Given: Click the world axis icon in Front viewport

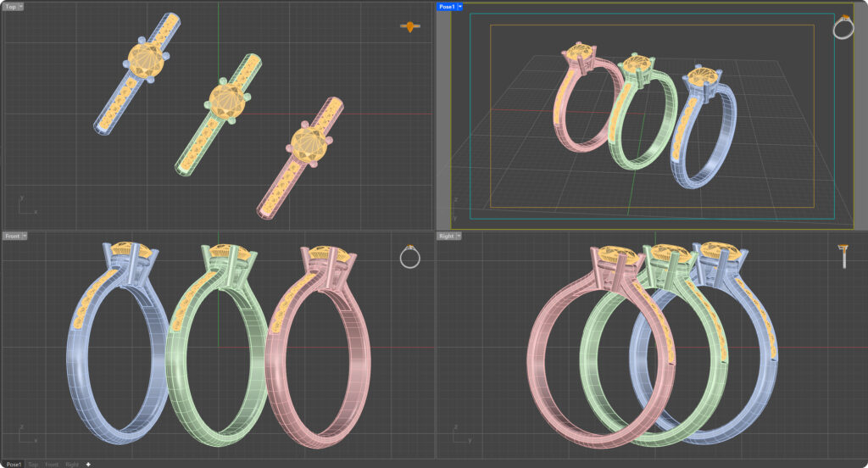Looking at the screenshot, I should click(25, 435).
